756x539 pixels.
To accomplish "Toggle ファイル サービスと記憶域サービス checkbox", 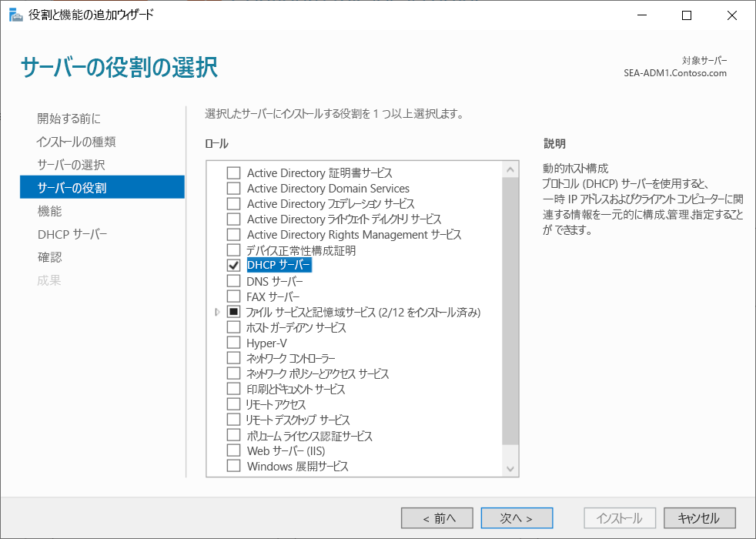I will (233, 312).
